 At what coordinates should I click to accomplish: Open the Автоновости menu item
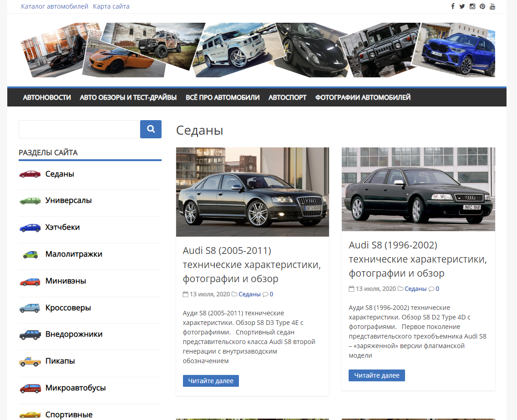pos(47,97)
